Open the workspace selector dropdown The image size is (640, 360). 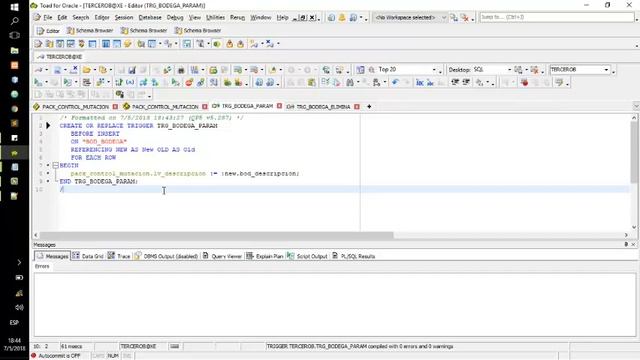[444, 18]
